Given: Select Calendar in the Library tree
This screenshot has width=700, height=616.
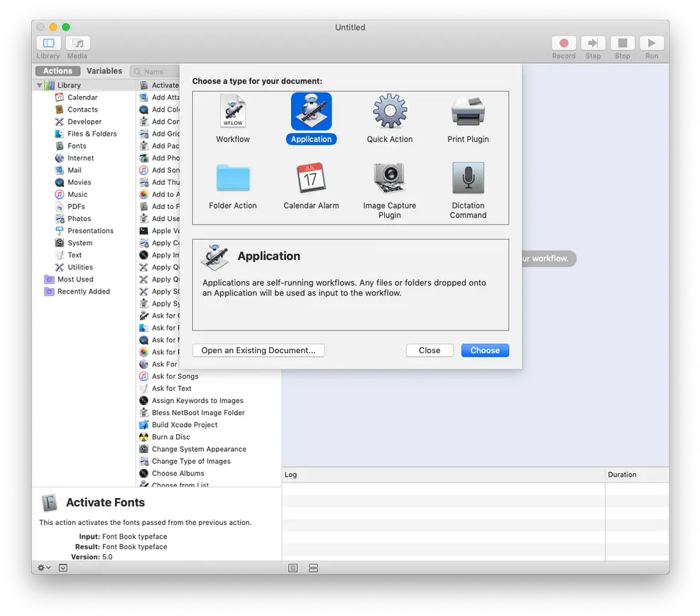Looking at the screenshot, I should click(x=82, y=97).
